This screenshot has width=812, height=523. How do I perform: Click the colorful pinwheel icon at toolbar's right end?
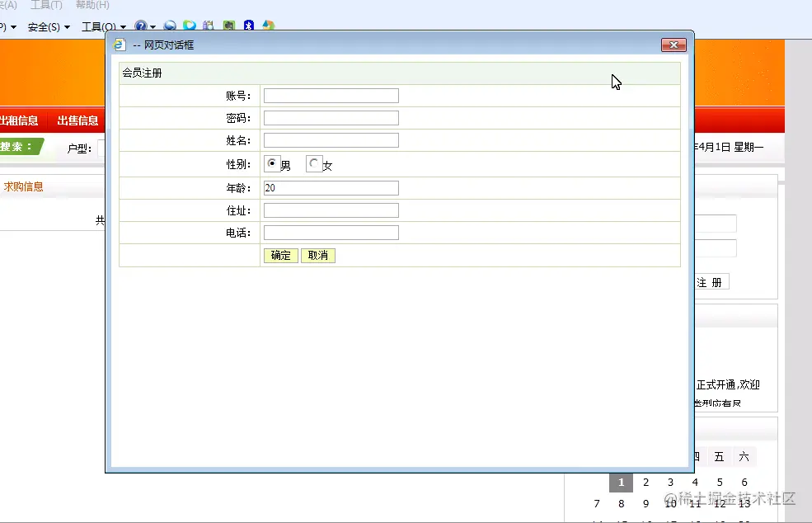click(x=268, y=26)
